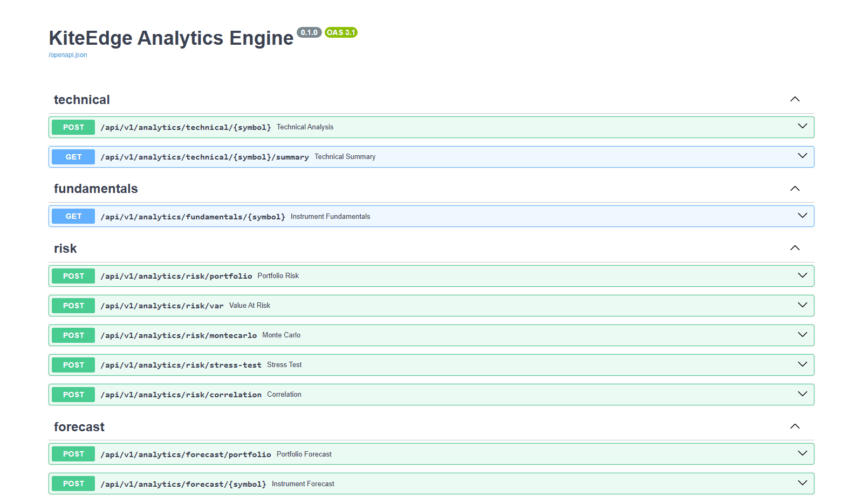Click path /api/v1/analytics/risk/stress-test
This screenshot has height=504, width=863.
coord(181,365)
